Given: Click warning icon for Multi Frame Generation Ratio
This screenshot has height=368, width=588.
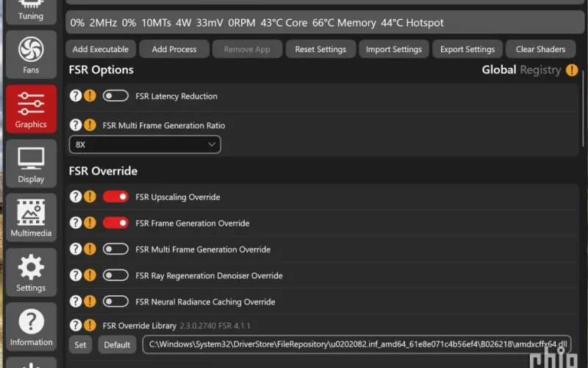Looking at the screenshot, I should [x=90, y=125].
